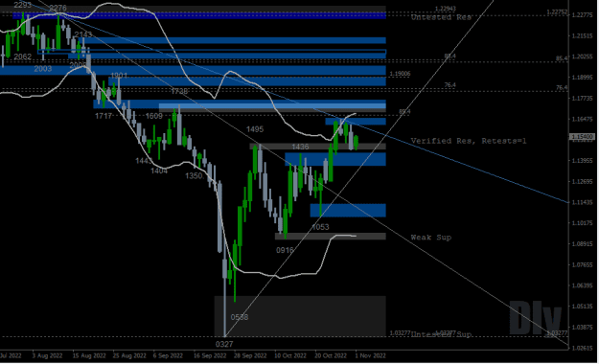This screenshot has width=599, height=364.
Task: Click price axis value 1.12695
Action: (x=582, y=181)
